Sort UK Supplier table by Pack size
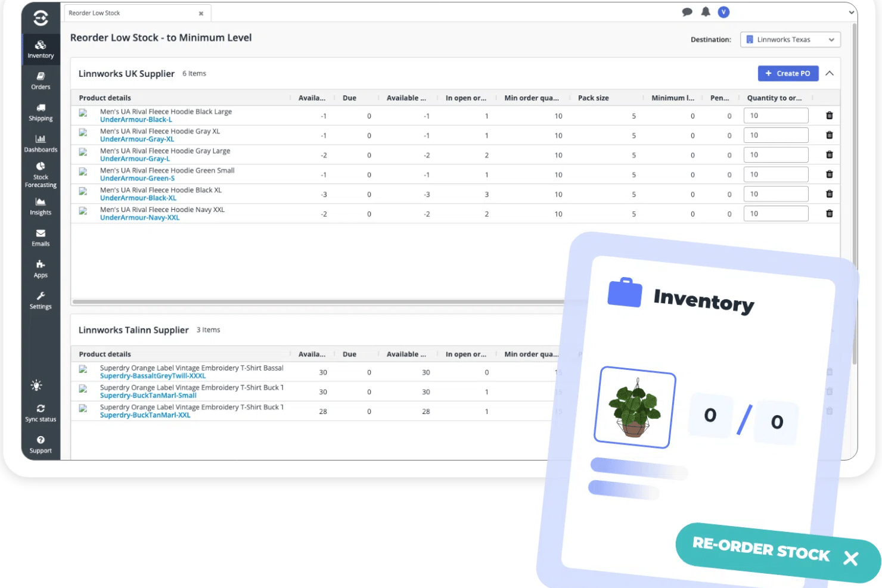This screenshot has height=588, width=882. (593, 98)
